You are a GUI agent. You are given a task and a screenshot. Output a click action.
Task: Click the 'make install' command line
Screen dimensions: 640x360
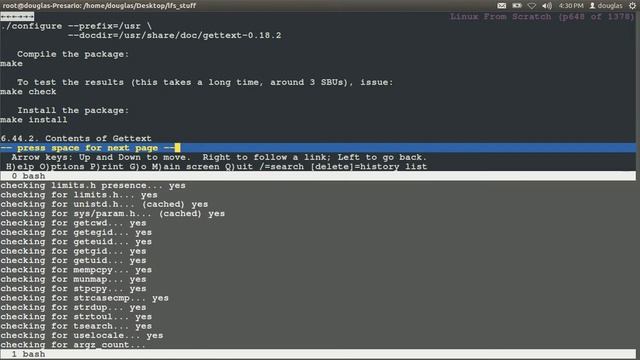(x=33, y=120)
